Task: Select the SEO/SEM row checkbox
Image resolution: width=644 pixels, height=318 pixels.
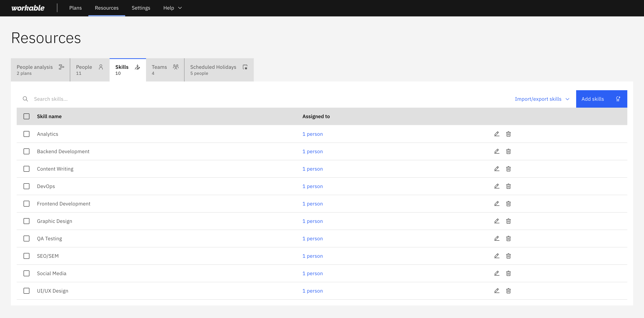Action: (x=26, y=256)
